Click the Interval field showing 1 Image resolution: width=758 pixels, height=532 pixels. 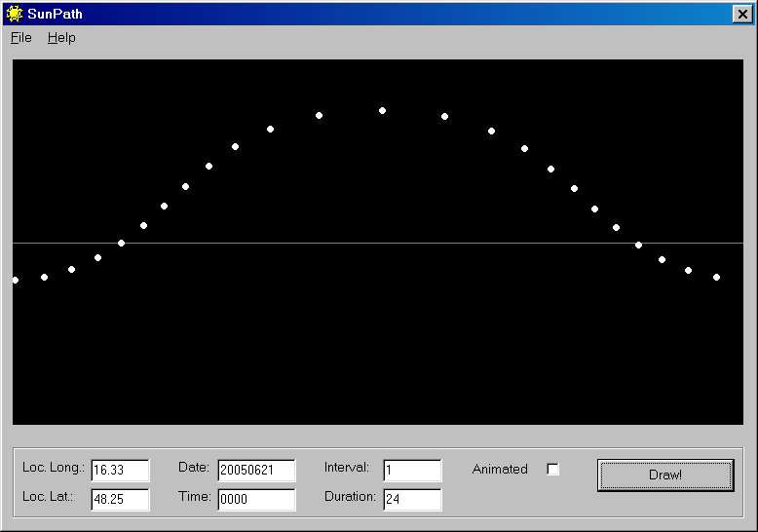412,470
